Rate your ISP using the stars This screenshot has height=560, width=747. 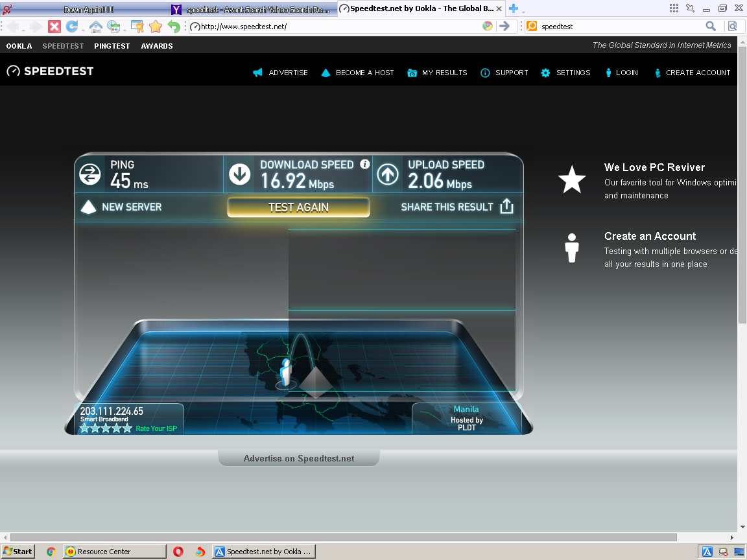(x=106, y=428)
